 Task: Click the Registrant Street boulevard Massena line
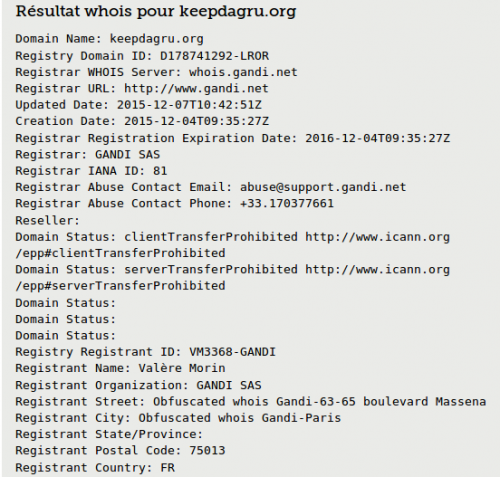point(251,401)
